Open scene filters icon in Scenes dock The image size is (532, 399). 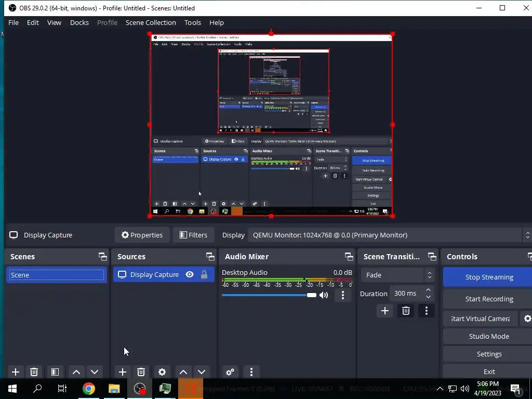coord(55,372)
